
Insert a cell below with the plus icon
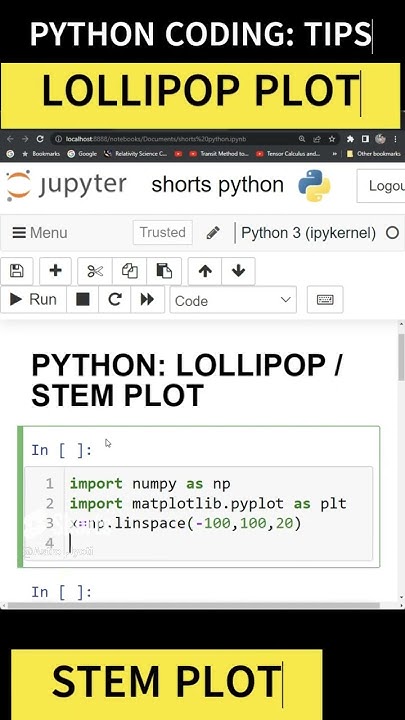point(56,271)
